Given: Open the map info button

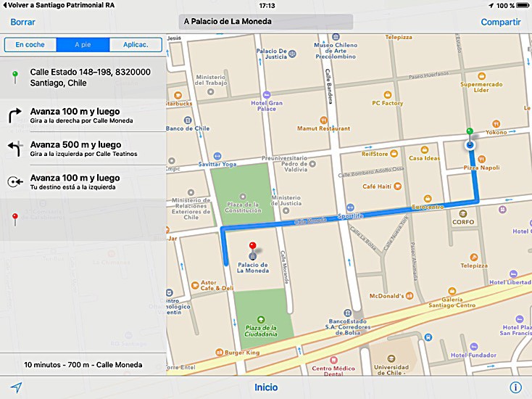Looking at the screenshot, I should click(516, 387).
